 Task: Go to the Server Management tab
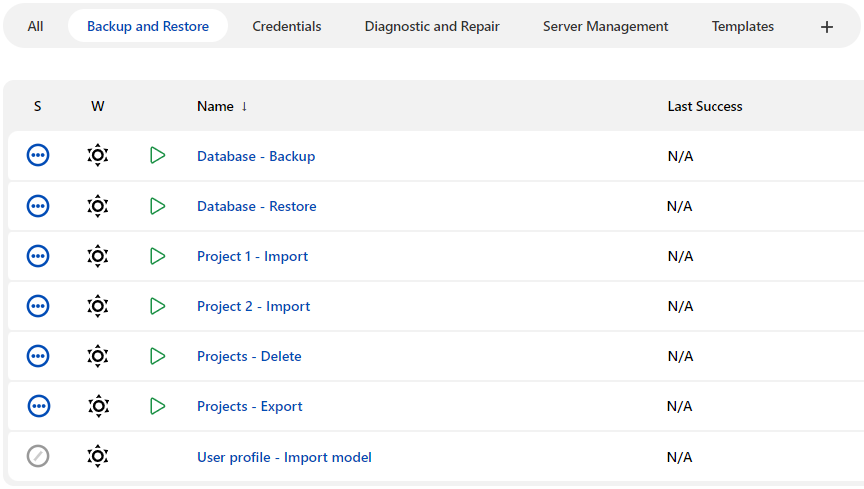pyautogui.click(x=605, y=27)
